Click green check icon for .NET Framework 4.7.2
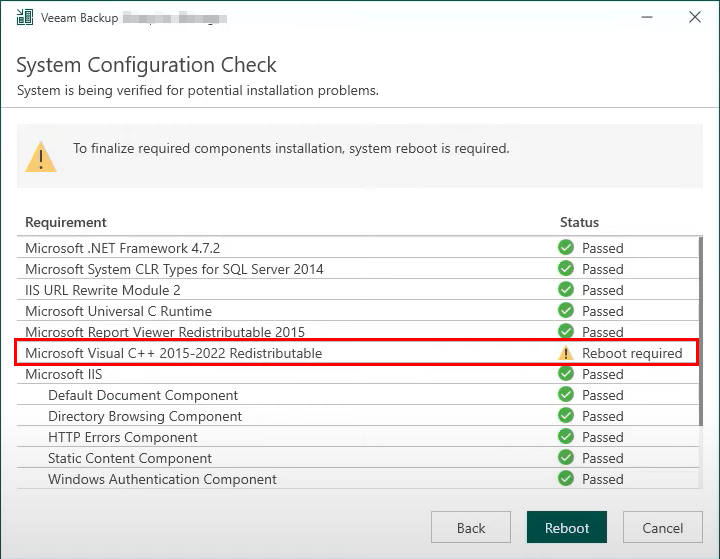 (x=566, y=248)
